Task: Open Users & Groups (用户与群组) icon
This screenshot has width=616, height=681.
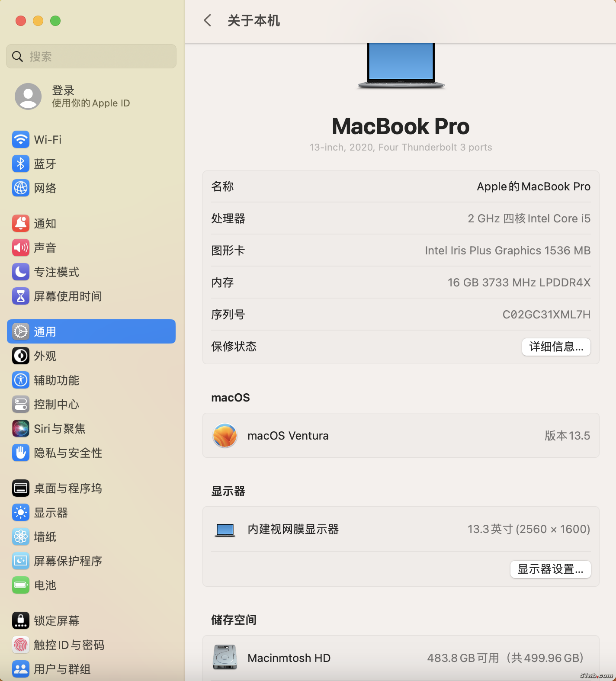Action: pyautogui.click(x=21, y=669)
